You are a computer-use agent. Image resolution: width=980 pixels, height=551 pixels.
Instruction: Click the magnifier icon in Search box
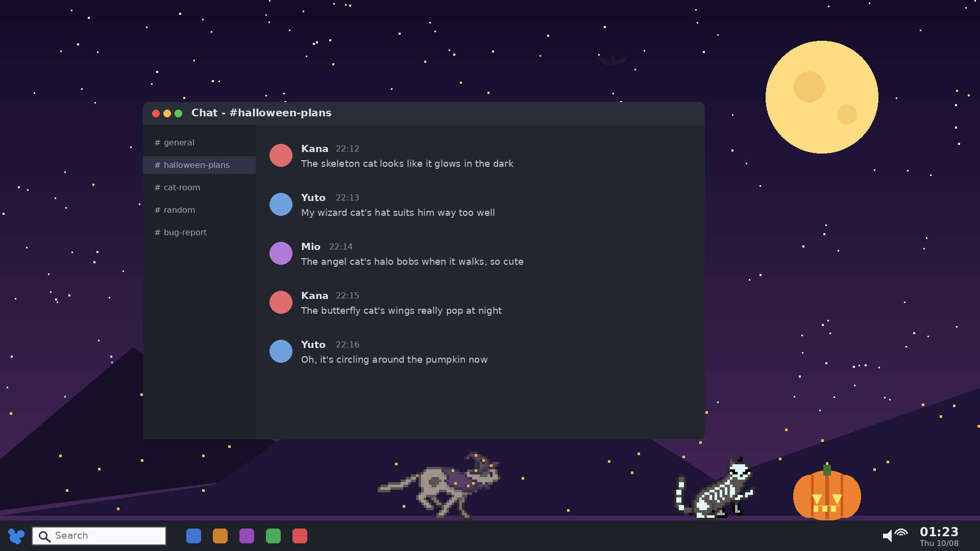(44, 536)
